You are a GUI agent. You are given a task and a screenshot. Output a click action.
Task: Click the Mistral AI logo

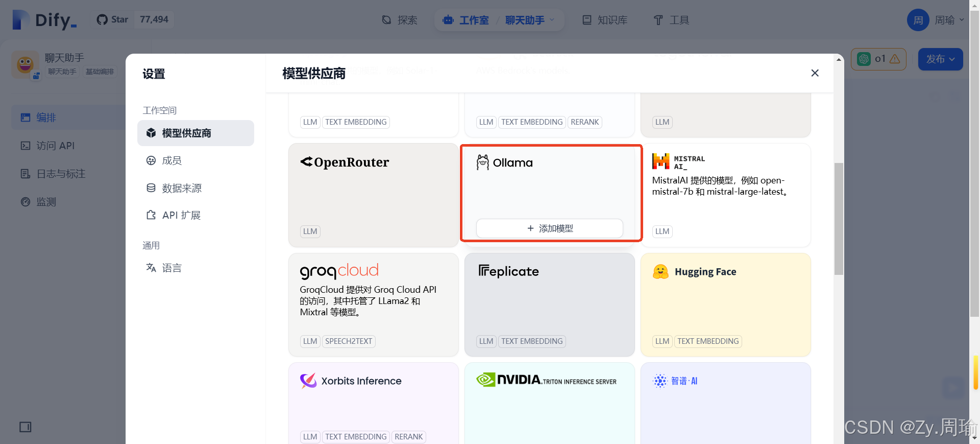pyautogui.click(x=678, y=161)
